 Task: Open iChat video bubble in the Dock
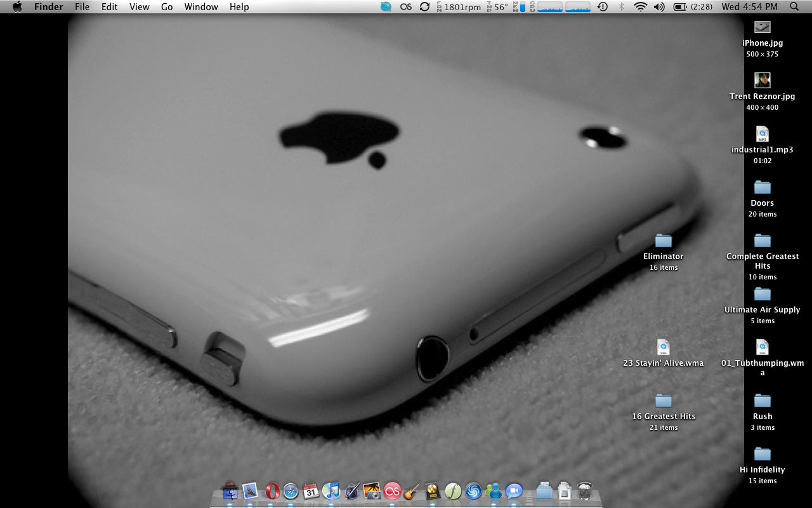pos(514,491)
